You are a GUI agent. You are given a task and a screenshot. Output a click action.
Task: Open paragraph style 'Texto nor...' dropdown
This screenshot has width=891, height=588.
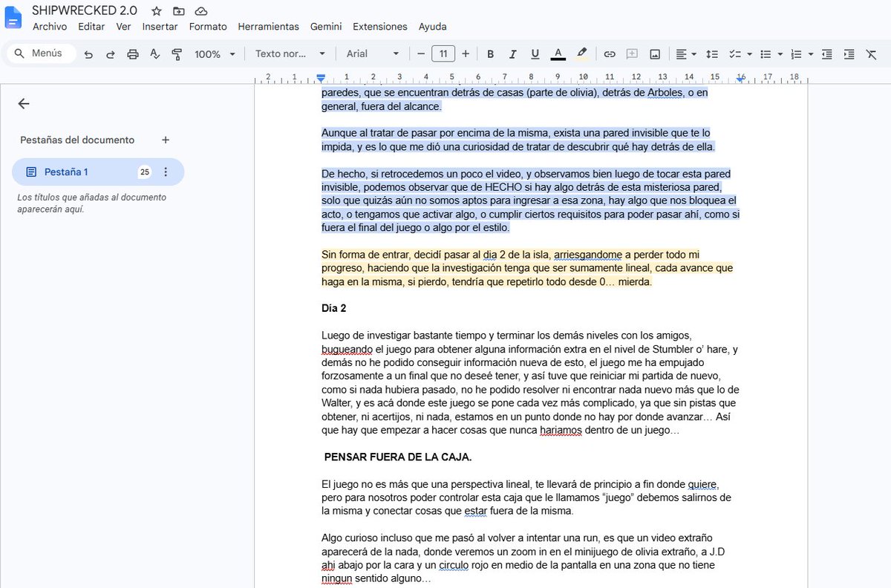pyautogui.click(x=290, y=54)
